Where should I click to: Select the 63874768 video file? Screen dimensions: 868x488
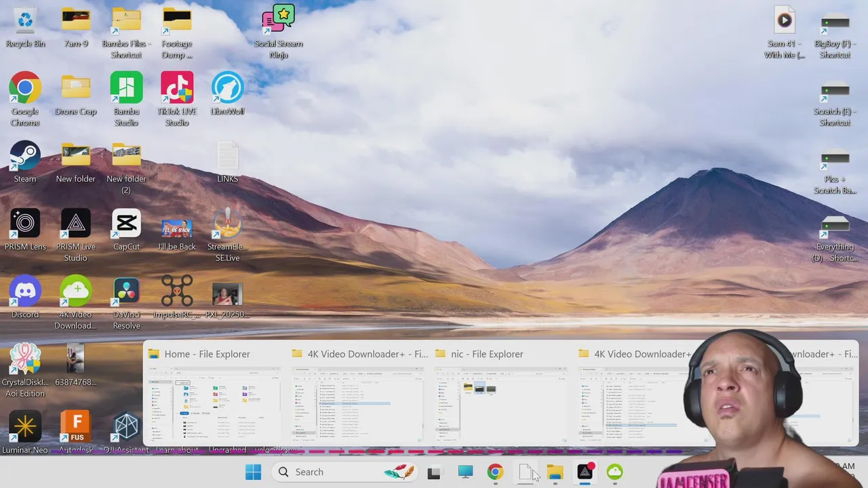(76, 365)
